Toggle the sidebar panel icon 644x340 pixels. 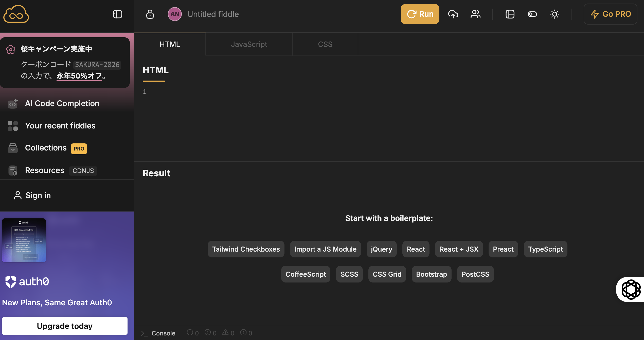(x=117, y=14)
